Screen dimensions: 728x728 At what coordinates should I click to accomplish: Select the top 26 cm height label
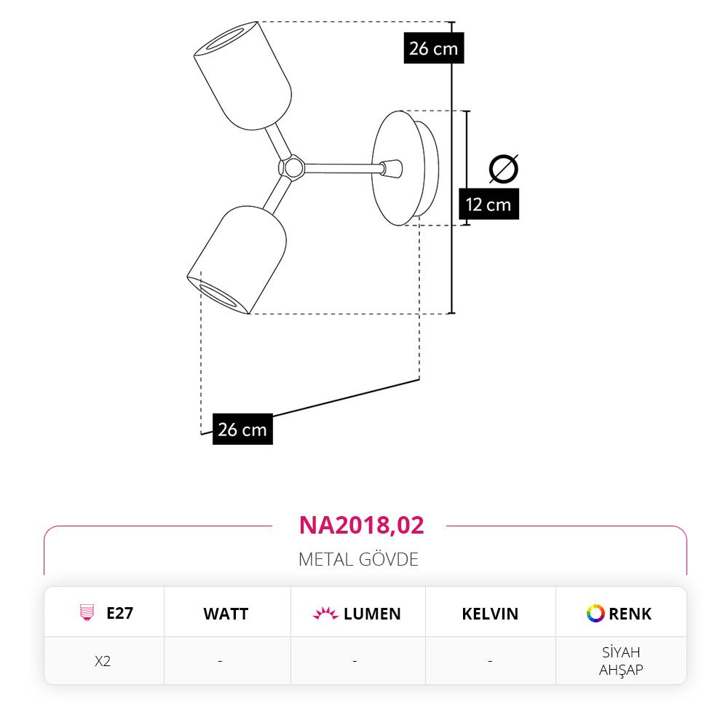click(x=434, y=48)
